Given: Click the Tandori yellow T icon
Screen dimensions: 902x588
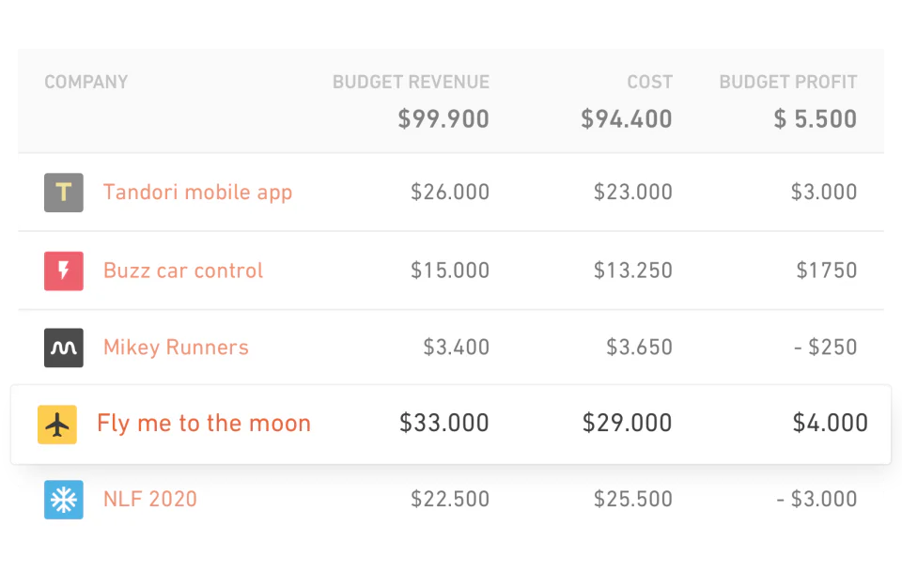Looking at the screenshot, I should point(64,193).
